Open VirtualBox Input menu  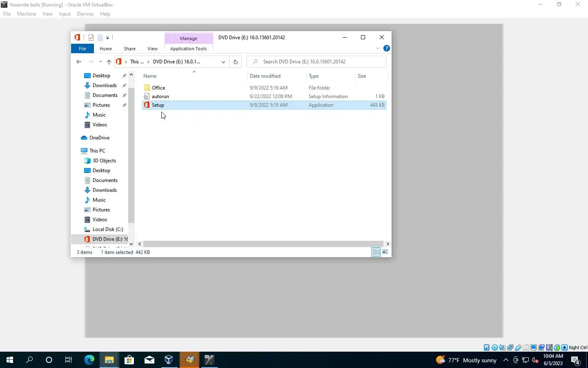(x=65, y=14)
